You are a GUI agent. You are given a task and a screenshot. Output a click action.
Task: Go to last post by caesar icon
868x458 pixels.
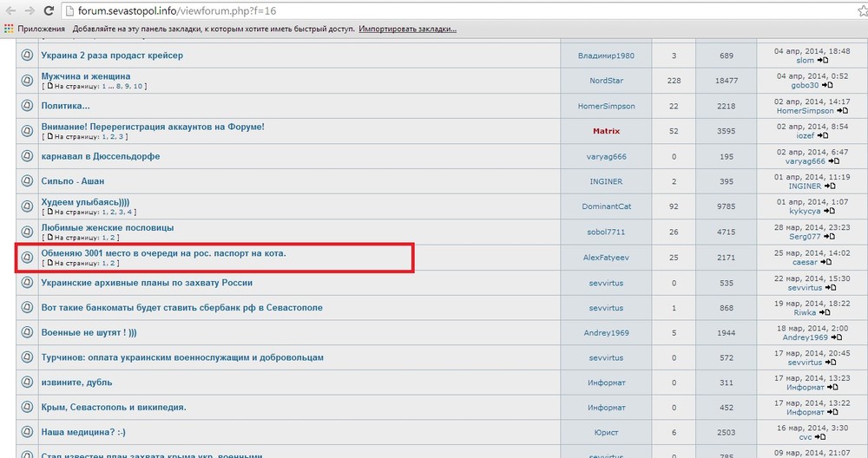(x=826, y=262)
